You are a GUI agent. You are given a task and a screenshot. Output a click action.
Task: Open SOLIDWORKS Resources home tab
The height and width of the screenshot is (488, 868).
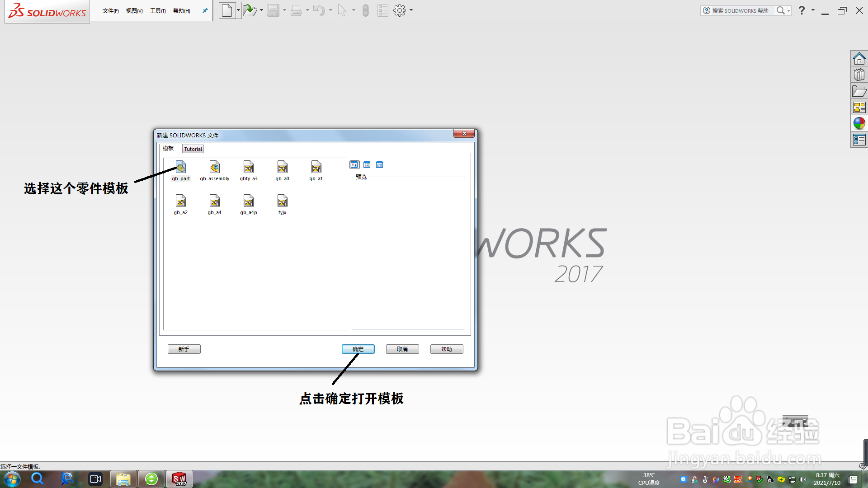[x=859, y=58]
